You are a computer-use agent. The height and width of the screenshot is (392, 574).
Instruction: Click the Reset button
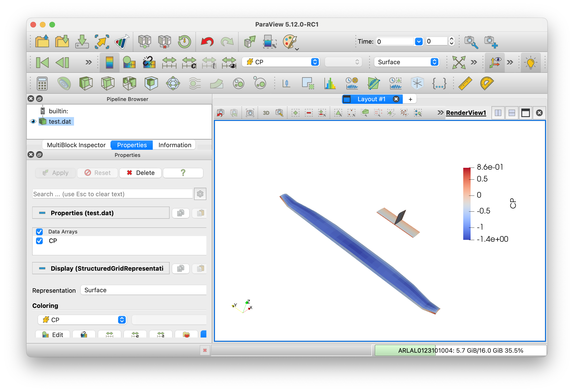click(x=97, y=173)
